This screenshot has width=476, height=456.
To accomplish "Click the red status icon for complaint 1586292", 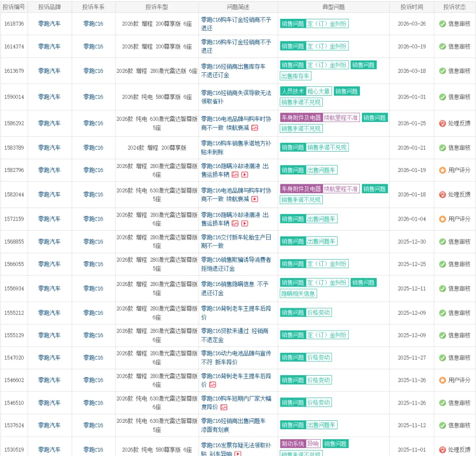I will [x=442, y=123].
